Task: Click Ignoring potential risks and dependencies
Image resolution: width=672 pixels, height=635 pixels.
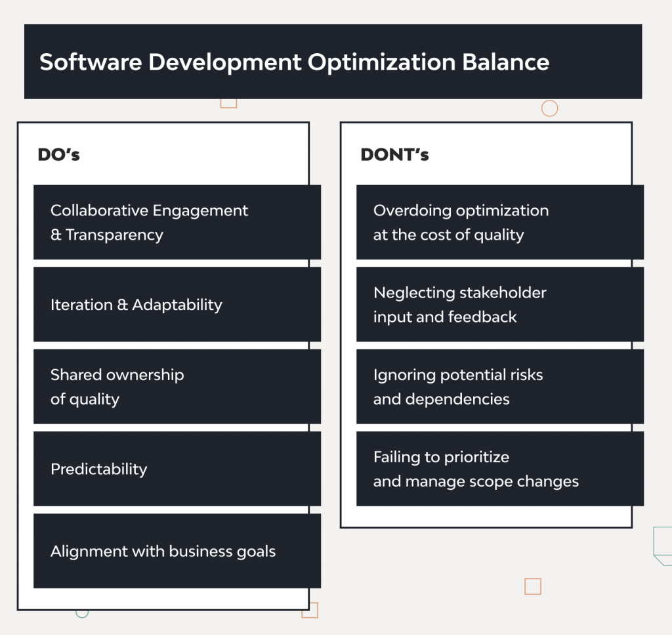Action: tap(500, 386)
